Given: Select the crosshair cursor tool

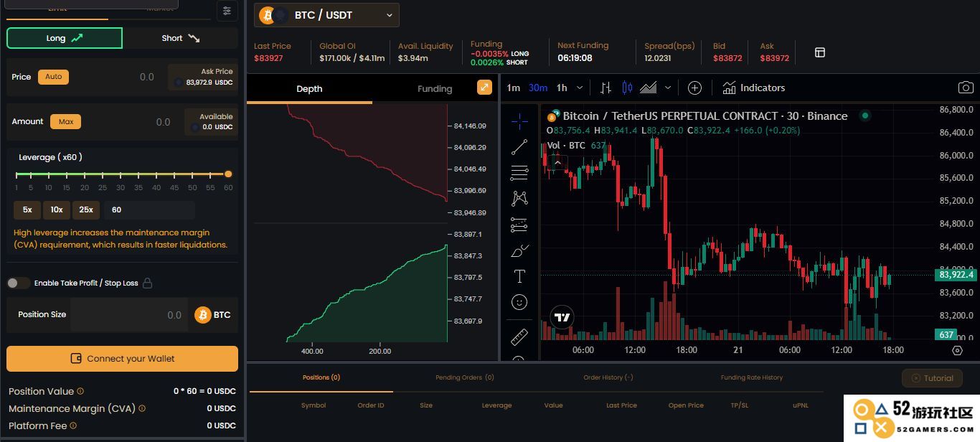Looking at the screenshot, I should pos(519,121).
